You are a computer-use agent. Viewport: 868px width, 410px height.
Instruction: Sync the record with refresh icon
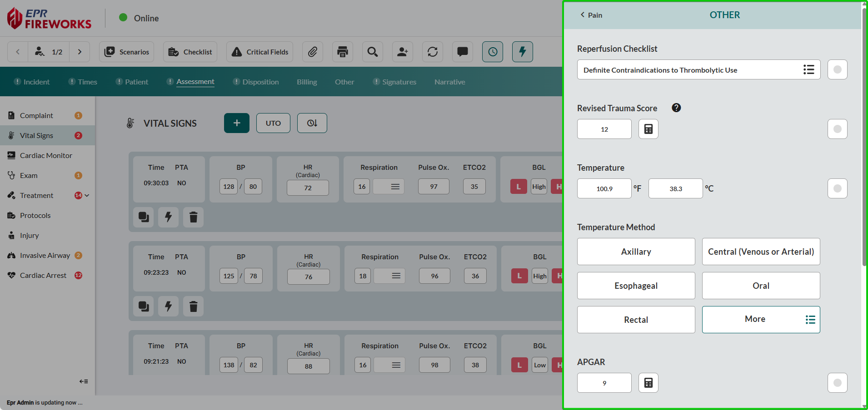tap(432, 51)
